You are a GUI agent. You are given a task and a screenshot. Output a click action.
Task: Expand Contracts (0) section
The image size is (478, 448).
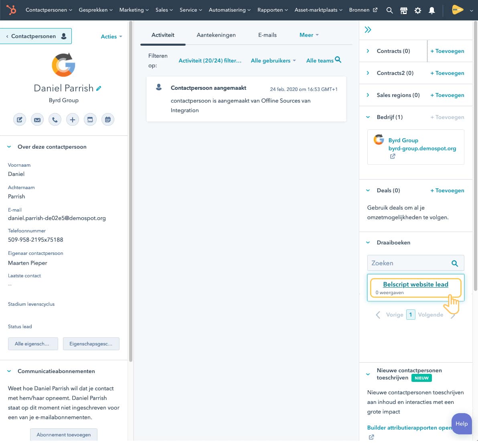[x=368, y=51]
